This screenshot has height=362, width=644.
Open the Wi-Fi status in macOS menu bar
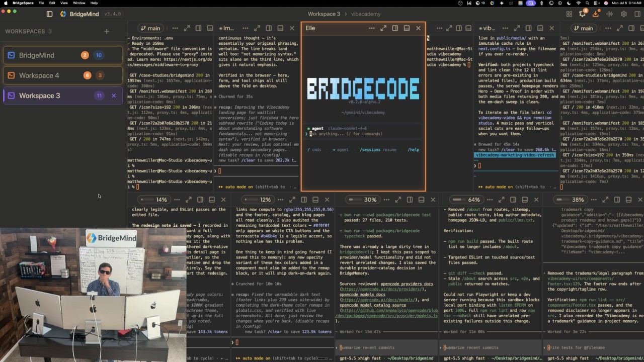(x=579, y=3)
